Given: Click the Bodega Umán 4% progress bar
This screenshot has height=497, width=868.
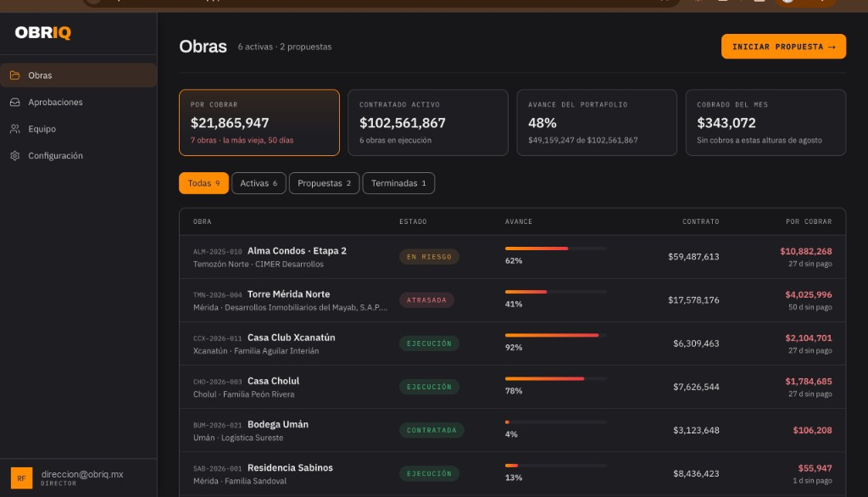Looking at the screenshot, I should 556,422.
